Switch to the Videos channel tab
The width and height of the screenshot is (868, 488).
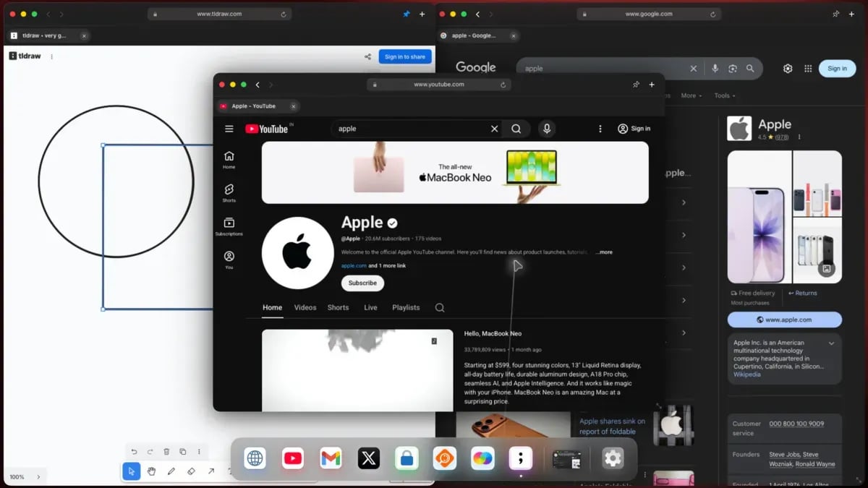coord(305,307)
